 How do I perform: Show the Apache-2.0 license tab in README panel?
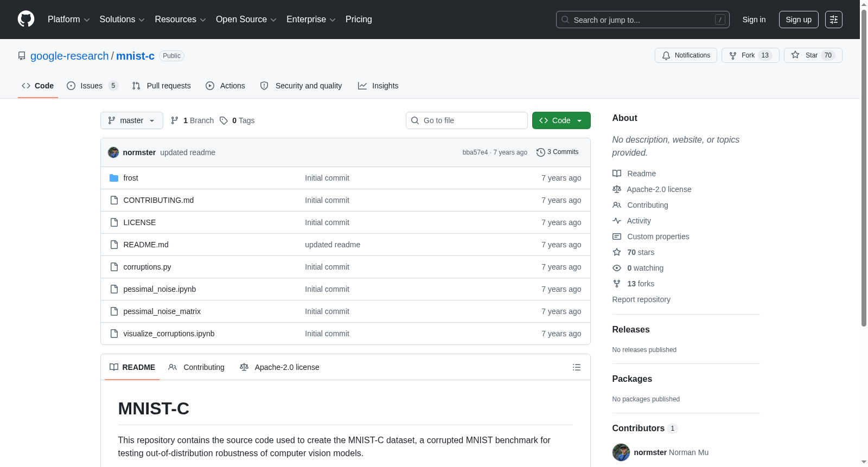tap(279, 367)
